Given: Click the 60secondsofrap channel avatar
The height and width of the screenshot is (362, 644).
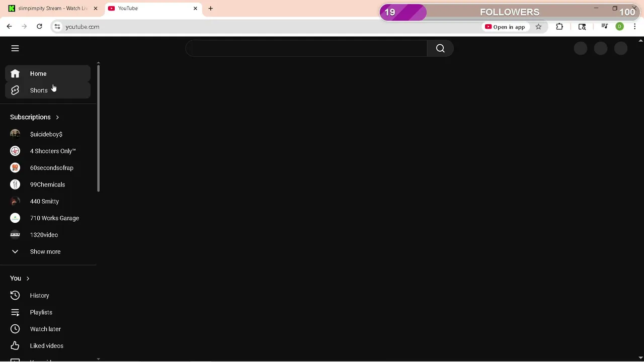Looking at the screenshot, I should point(15,168).
